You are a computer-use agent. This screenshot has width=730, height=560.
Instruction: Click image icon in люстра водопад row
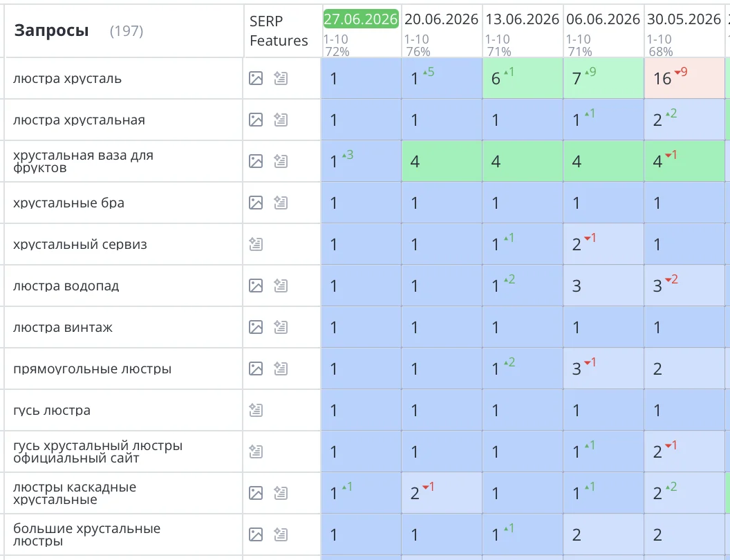[256, 286]
